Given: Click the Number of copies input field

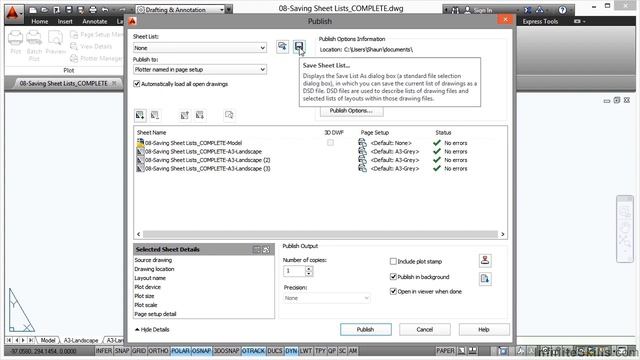Looking at the screenshot, I should click(x=294, y=271).
